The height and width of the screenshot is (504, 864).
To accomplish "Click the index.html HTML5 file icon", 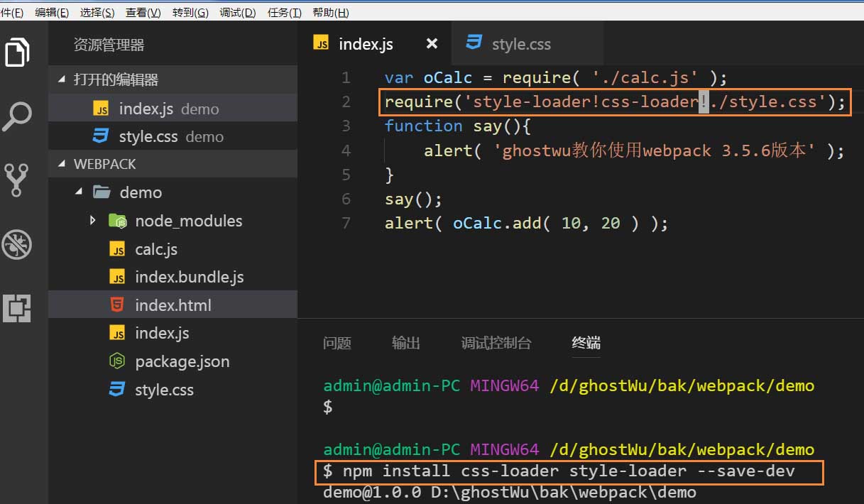I will (117, 305).
